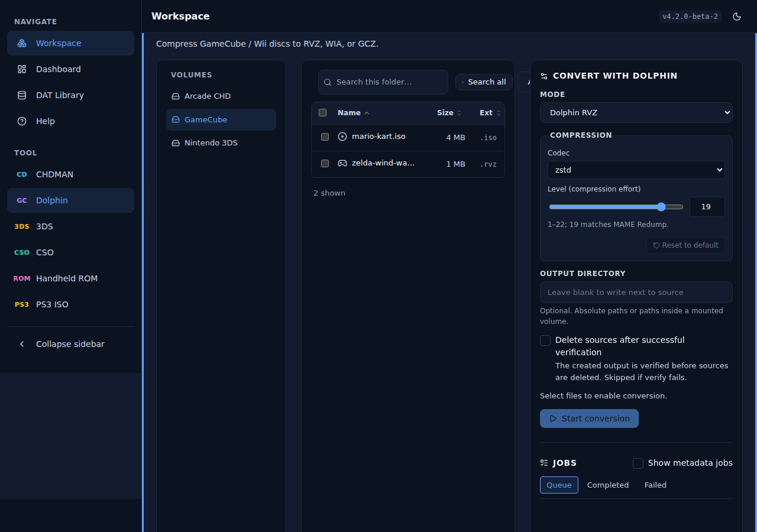Enable the Show metadata jobs checkbox

(x=638, y=463)
